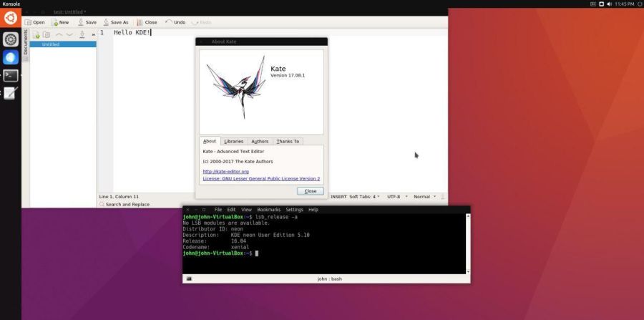This screenshot has height=320, width=644.
Task: Click the Konsole scrollbar down arrow
Action: tap(468, 272)
